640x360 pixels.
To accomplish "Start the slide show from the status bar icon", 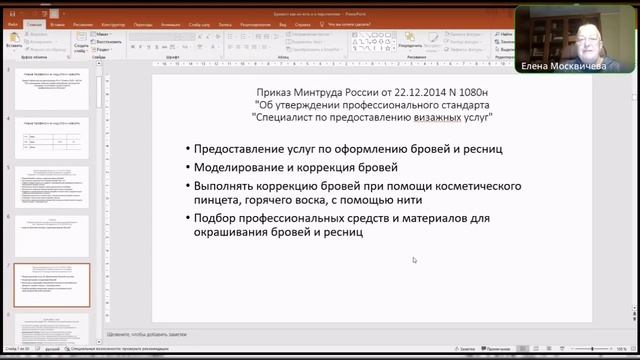I will [562, 349].
